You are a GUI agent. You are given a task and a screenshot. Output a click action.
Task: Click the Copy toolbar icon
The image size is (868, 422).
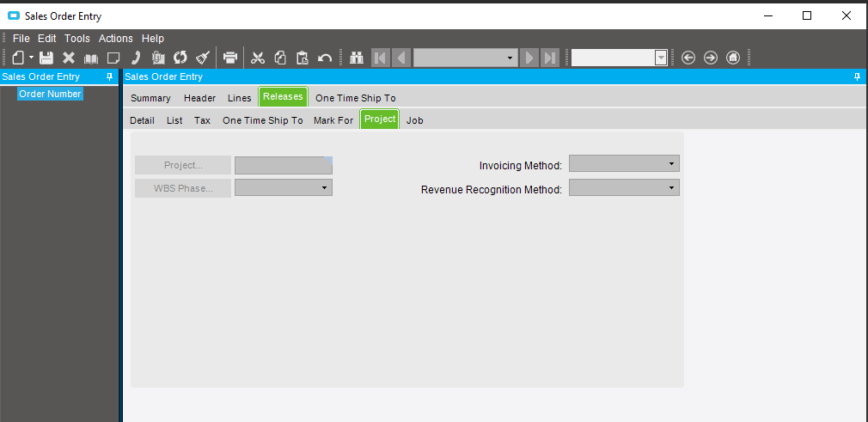(x=281, y=58)
